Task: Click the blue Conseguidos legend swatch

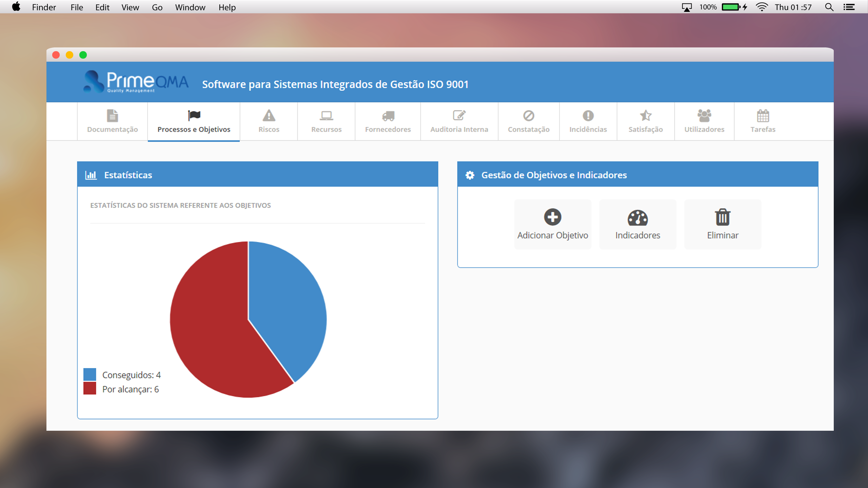Action: pyautogui.click(x=90, y=374)
